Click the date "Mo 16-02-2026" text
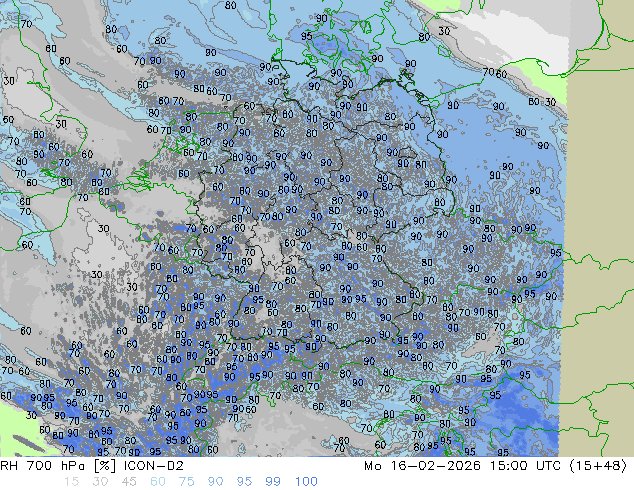 click(423, 466)
